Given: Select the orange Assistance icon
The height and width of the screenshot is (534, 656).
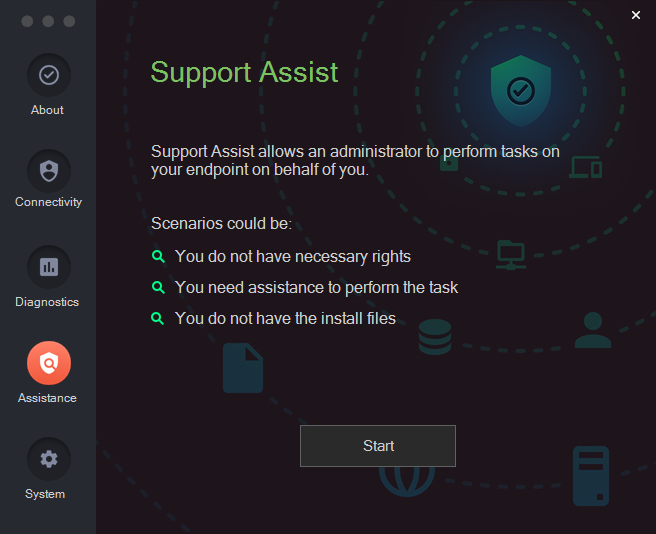Looking at the screenshot, I should point(49,363).
